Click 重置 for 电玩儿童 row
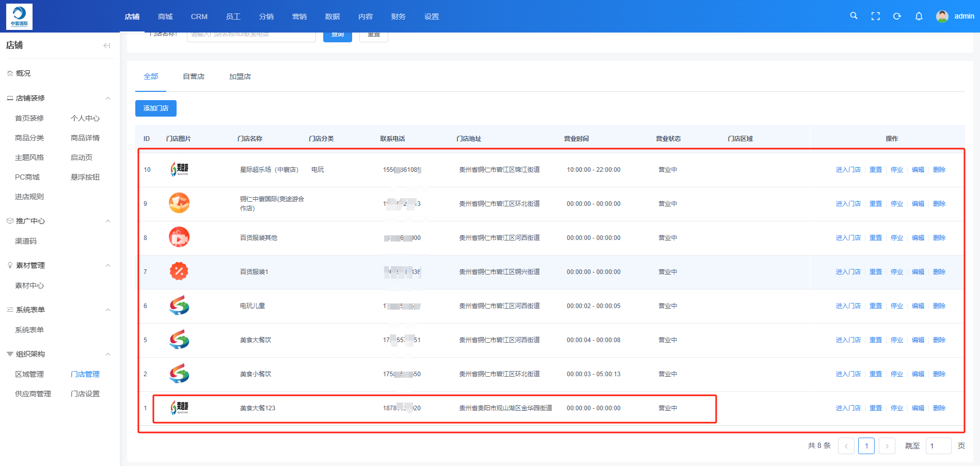 876,306
